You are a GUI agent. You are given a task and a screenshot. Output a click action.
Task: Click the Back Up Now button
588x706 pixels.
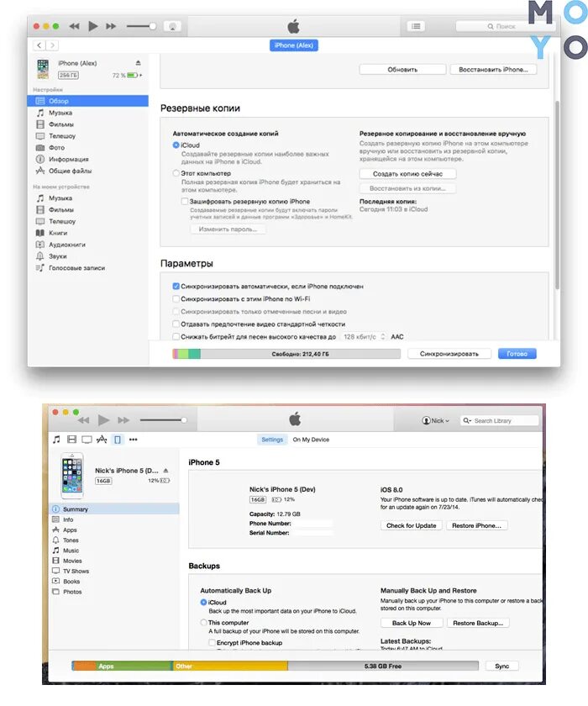412,623
